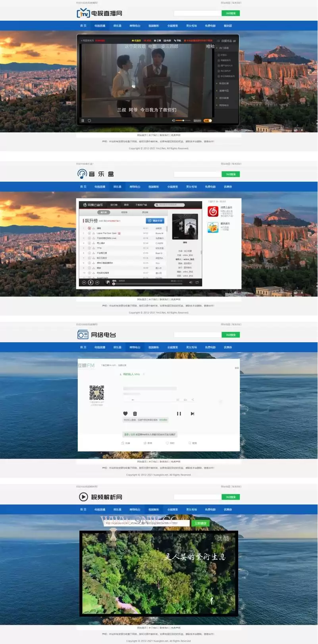Pause the TV video player
This screenshot has height=644, width=318.
click(x=83, y=120)
